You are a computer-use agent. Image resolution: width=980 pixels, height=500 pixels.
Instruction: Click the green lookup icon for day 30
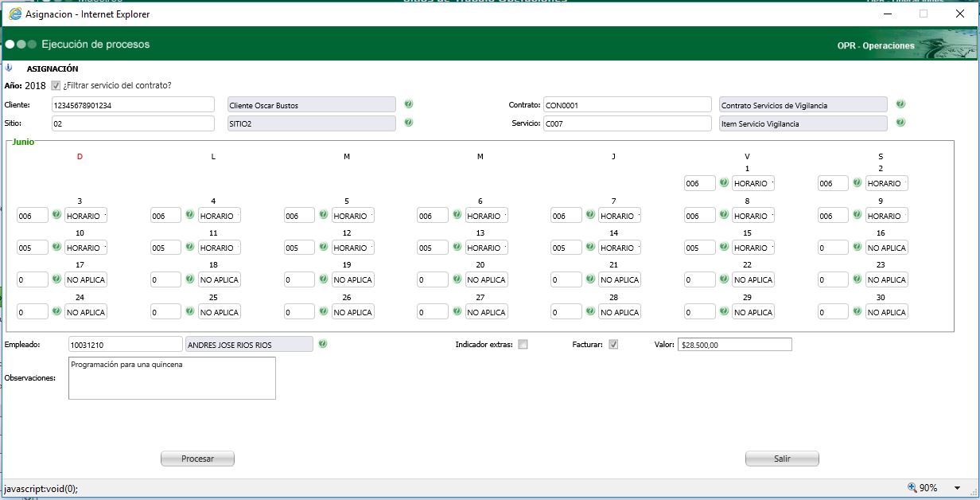point(857,312)
